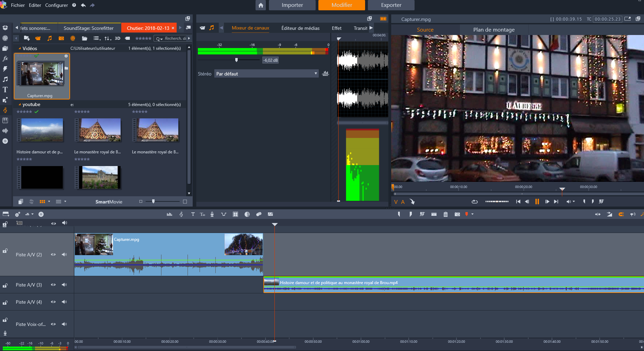Click the timeline Title creation tool
The width and height of the screenshot is (644, 351).
pos(193,214)
